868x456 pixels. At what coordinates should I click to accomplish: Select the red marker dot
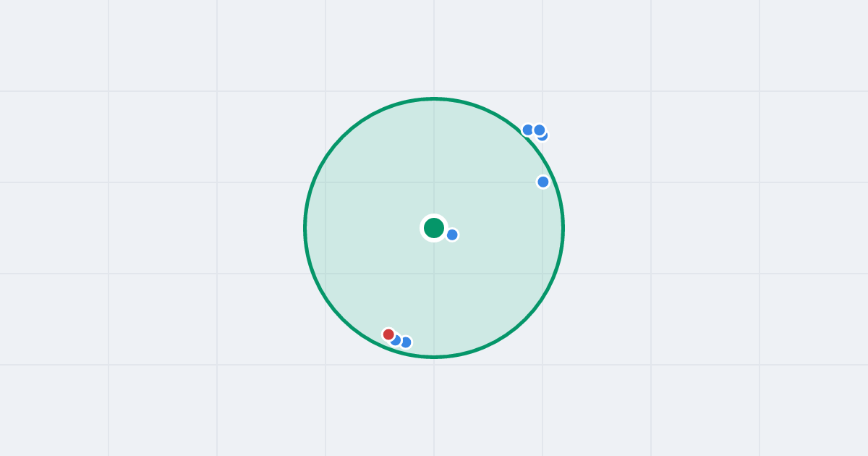click(x=388, y=334)
